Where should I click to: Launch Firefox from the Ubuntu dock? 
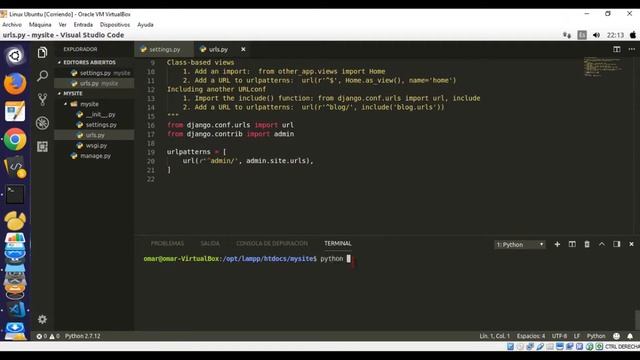(15, 84)
